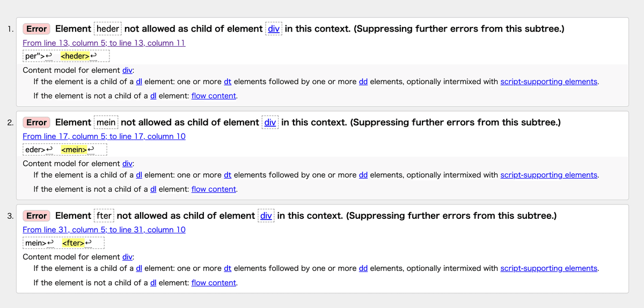
Task: Click the dd link in error 2 content model
Action: [x=363, y=175]
